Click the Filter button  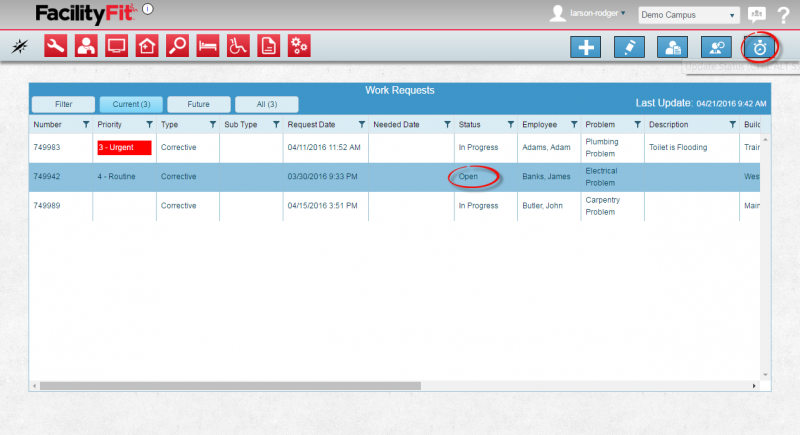pyautogui.click(x=63, y=104)
